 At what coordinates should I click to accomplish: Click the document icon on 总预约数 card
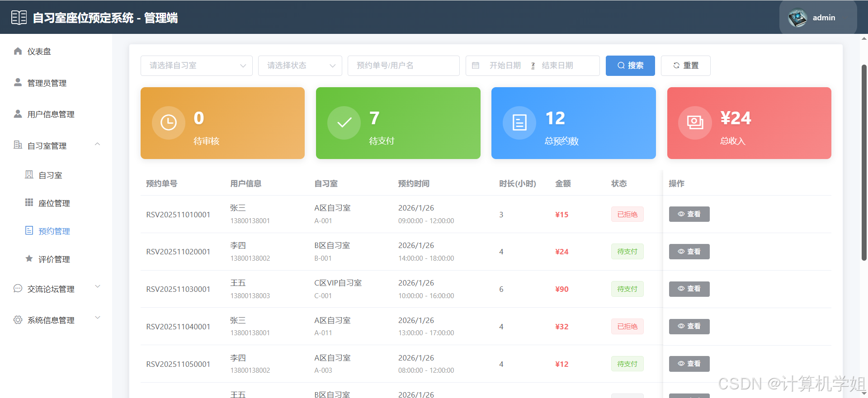pos(519,122)
